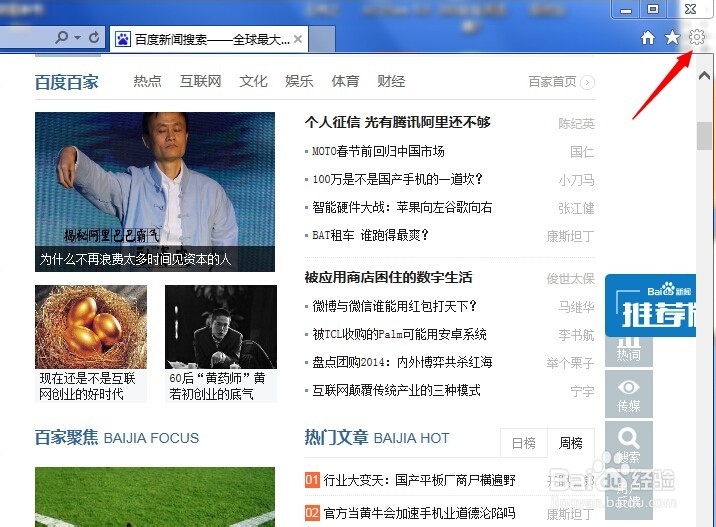Image resolution: width=716 pixels, height=527 pixels.
Task: Click the vertical scrollbar thumb
Action: coord(704,136)
